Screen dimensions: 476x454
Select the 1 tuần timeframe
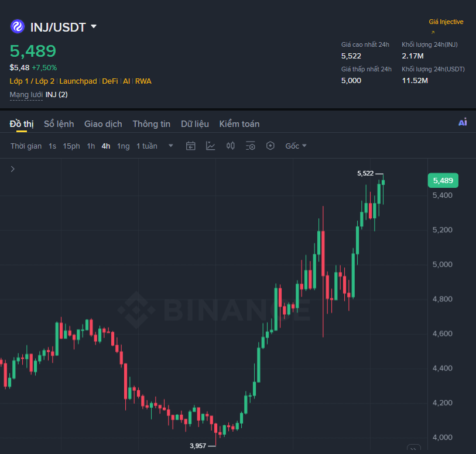click(147, 146)
